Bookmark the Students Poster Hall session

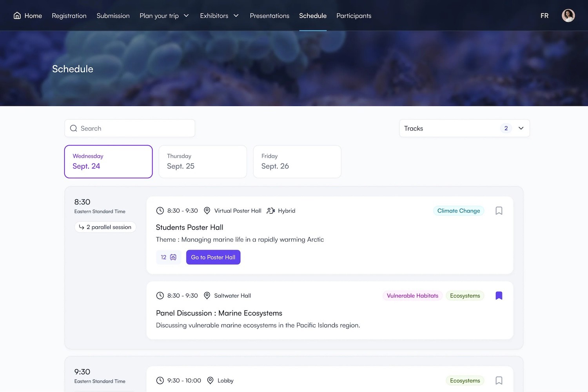499,211
